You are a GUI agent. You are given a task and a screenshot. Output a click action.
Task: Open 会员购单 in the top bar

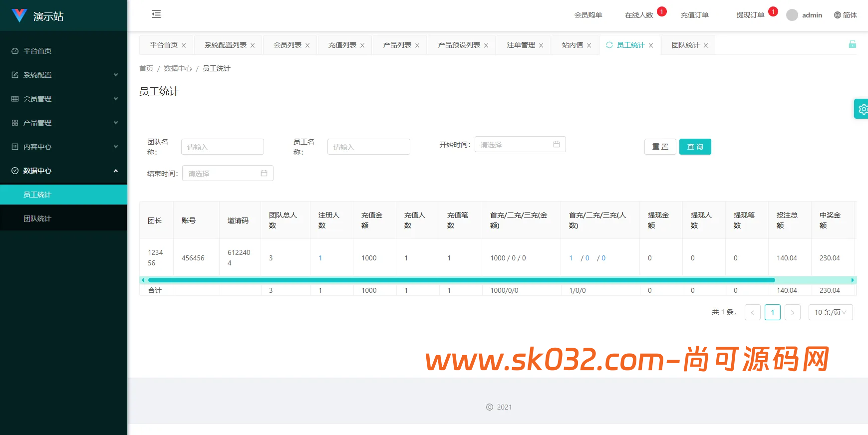point(588,15)
